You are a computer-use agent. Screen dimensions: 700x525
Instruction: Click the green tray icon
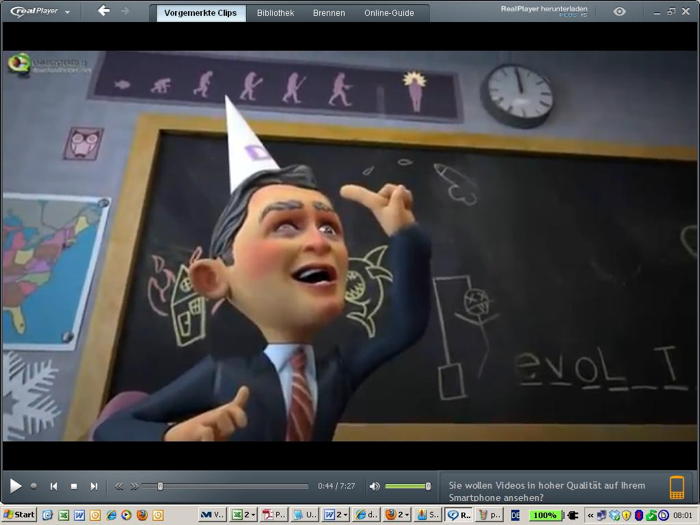coord(651,516)
